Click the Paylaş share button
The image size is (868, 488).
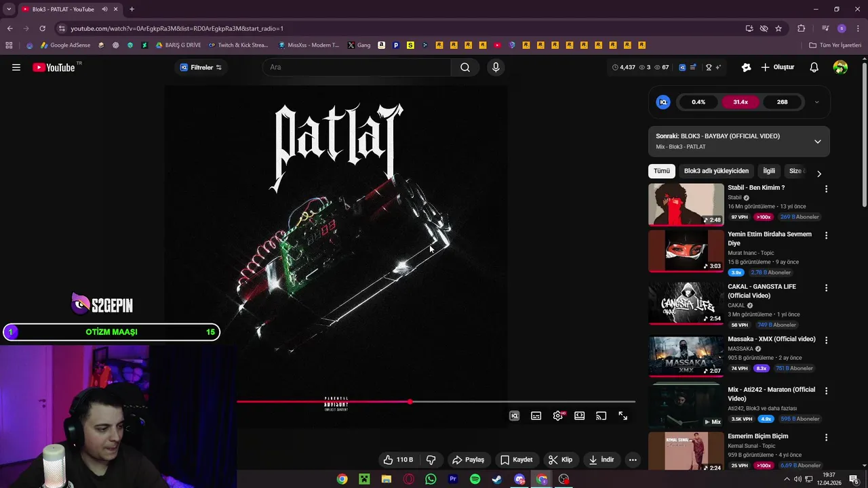(x=468, y=460)
